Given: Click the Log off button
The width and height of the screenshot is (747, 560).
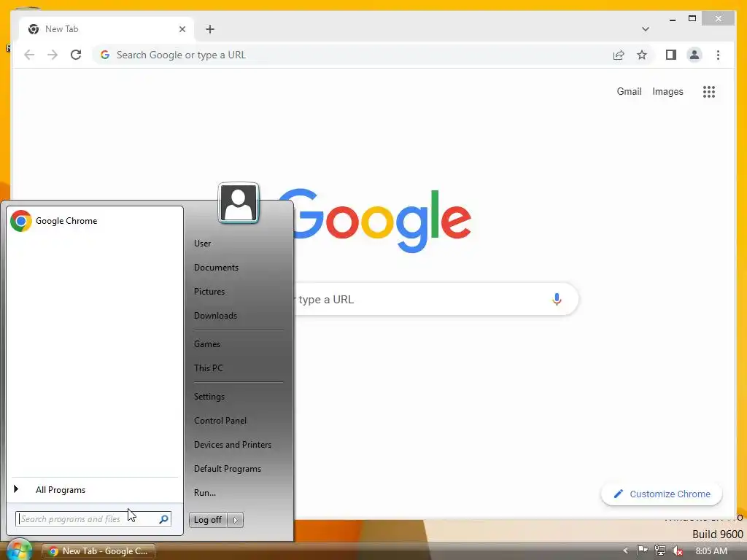Looking at the screenshot, I should [x=208, y=519].
